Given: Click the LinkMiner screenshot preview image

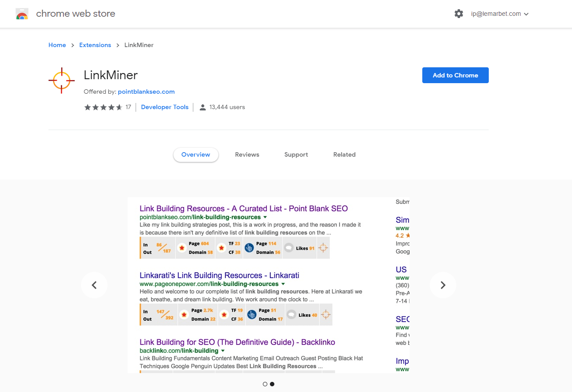Looking at the screenshot, I should click(x=269, y=285).
